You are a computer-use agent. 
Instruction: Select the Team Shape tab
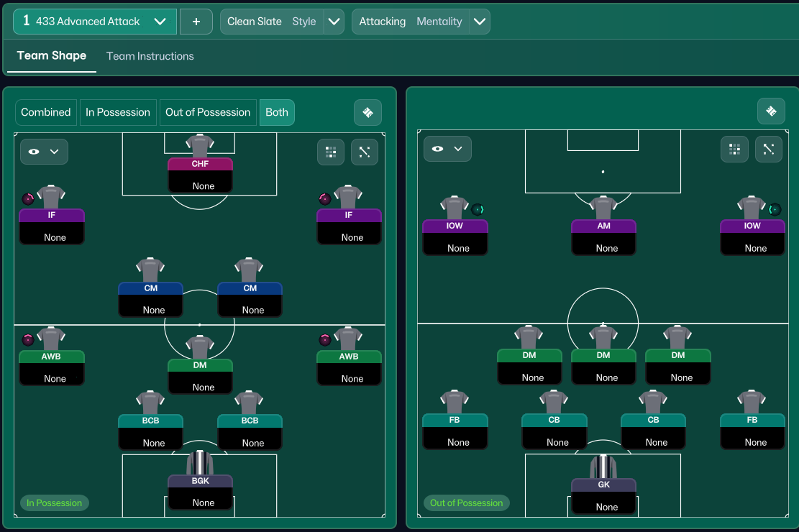click(x=52, y=55)
